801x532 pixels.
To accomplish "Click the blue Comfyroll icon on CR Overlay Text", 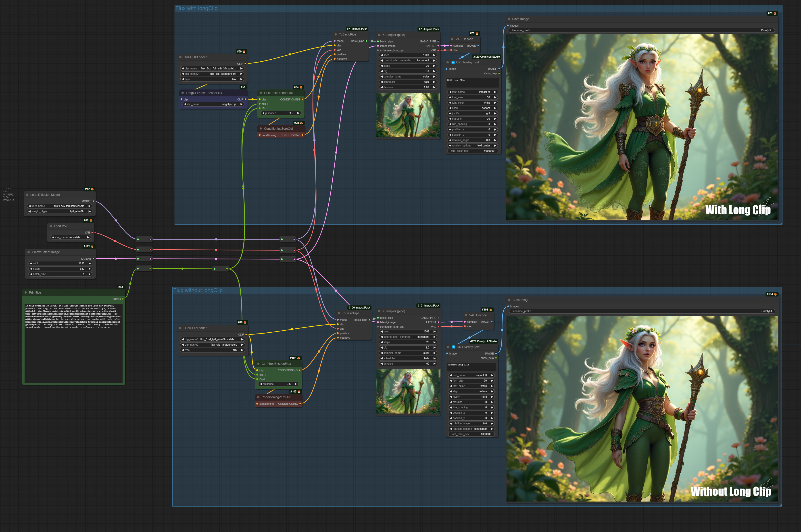I will pos(453,63).
